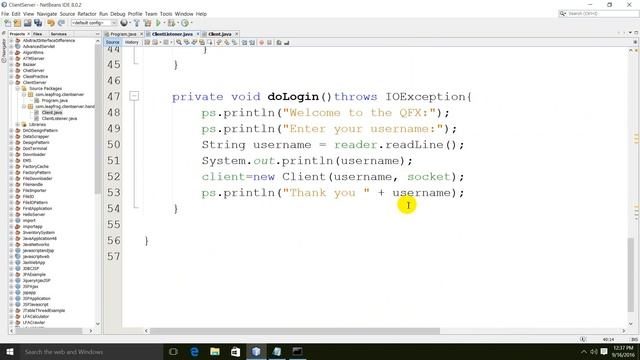Click the Start Macro Recording red circle icon
The height and width of the screenshot is (360, 640).
point(262,42)
